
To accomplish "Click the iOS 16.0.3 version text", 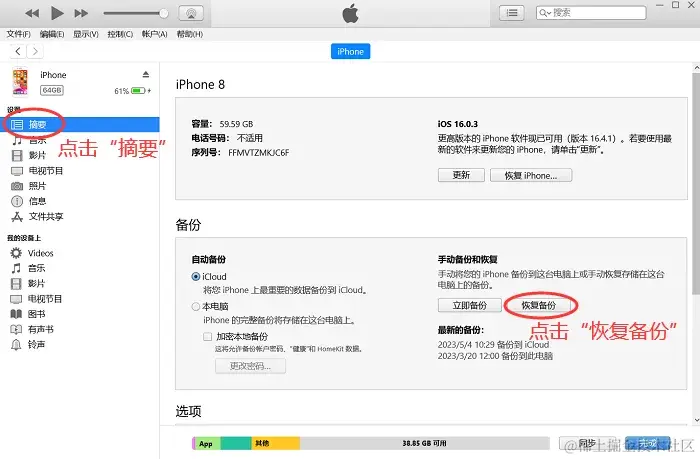I will point(458,124).
